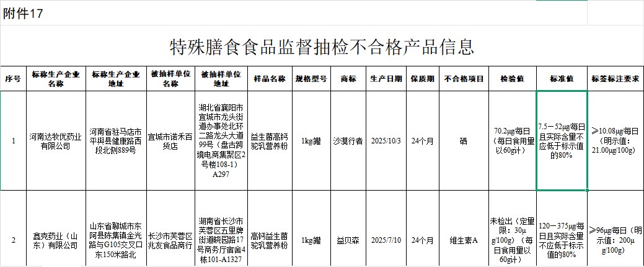Screen dimensions: 644x267
Task: Click the 维生素A nonconforming item cell
Action: click(x=464, y=240)
